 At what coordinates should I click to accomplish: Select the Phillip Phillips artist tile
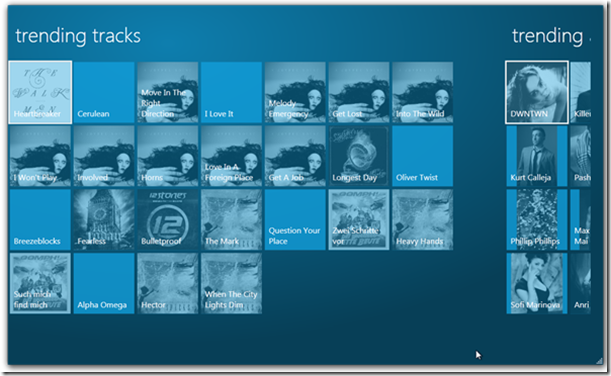click(537, 220)
